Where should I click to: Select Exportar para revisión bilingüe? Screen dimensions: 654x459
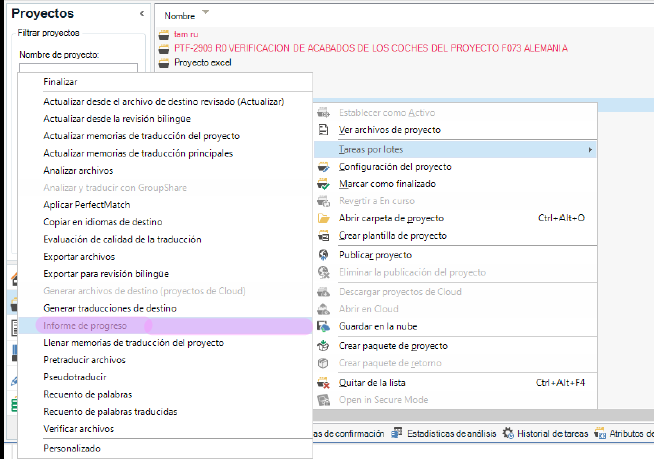(165, 274)
